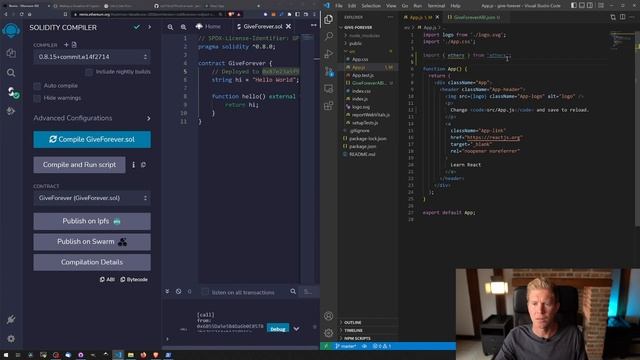Open contract GiveForever selection dropdown
The height and width of the screenshot is (360, 640).
[x=92, y=198]
